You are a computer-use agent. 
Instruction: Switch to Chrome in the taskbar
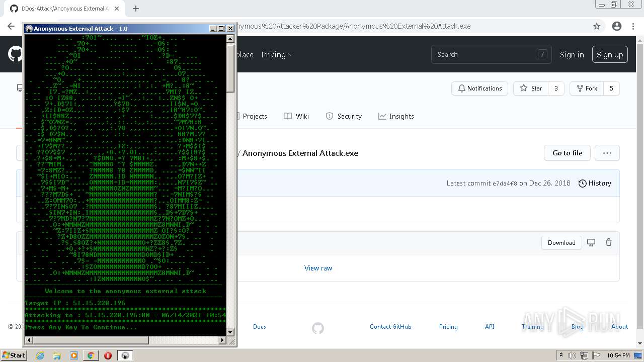coord(91,355)
